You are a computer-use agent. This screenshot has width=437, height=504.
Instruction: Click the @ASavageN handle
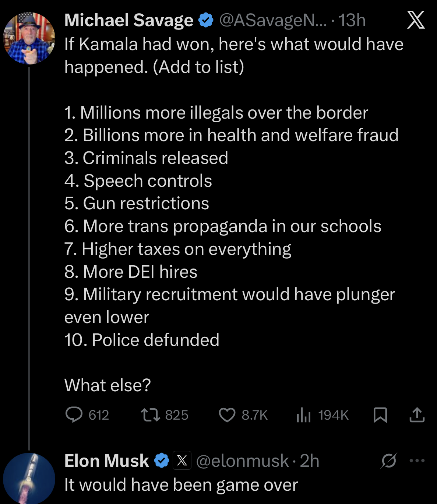[271, 21]
